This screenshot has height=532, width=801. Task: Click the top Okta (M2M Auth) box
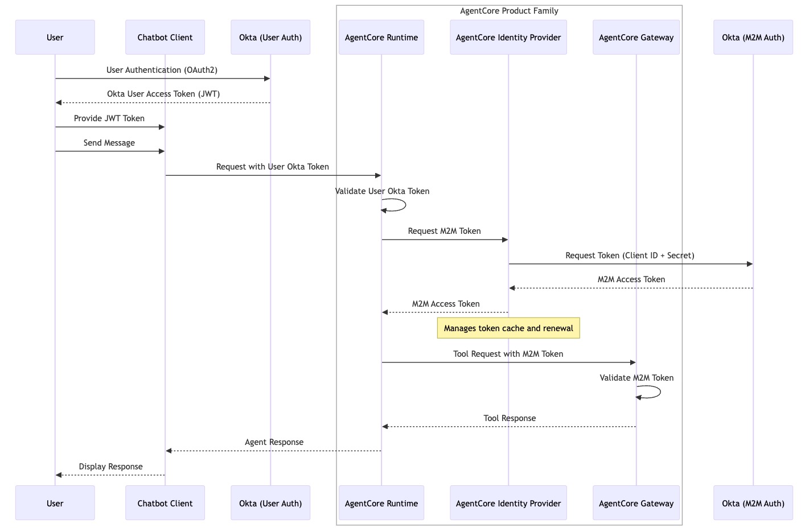pos(753,38)
